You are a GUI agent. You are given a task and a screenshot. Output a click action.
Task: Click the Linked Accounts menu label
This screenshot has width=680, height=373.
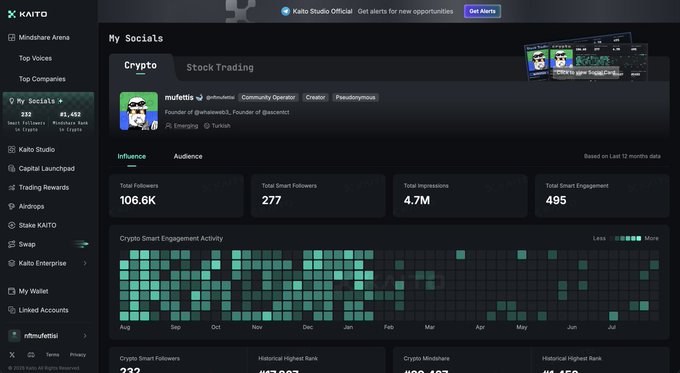[x=43, y=310]
